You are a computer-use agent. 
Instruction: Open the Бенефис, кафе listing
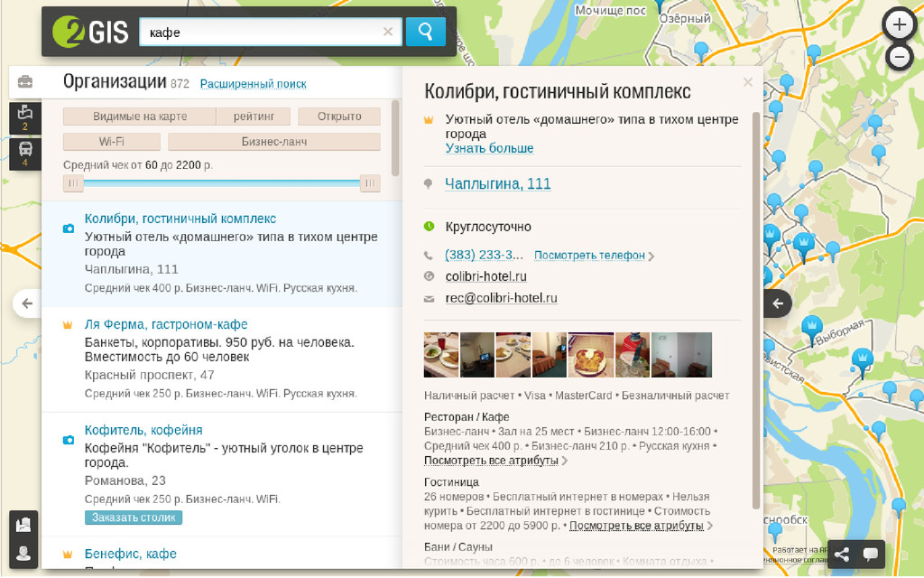[131, 554]
